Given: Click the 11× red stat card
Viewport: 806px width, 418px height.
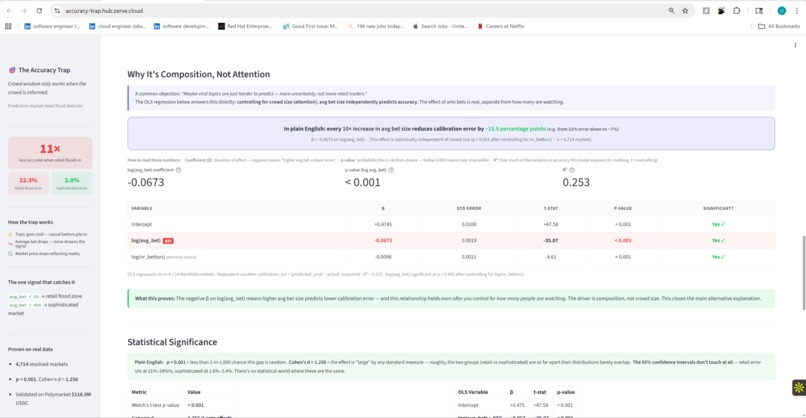Looking at the screenshot, I should tap(50, 153).
